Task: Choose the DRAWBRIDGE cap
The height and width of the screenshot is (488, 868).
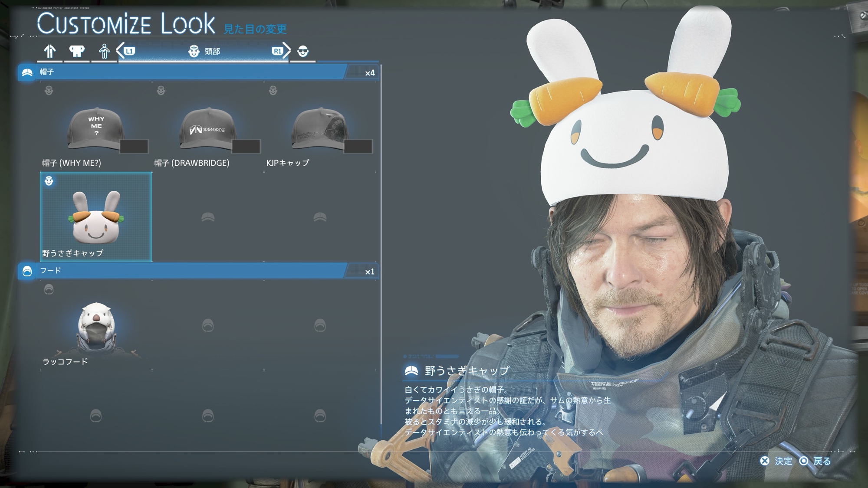Action: coord(208,128)
